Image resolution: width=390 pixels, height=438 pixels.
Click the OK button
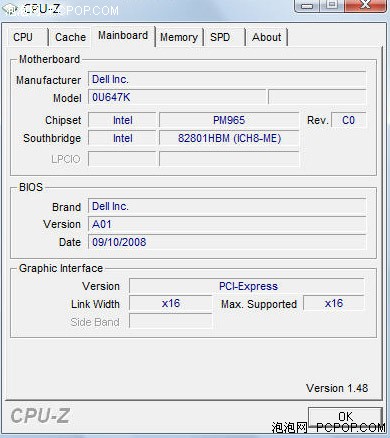click(345, 417)
